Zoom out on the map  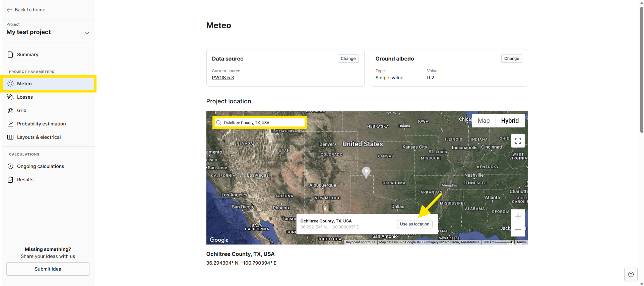[518, 230]
